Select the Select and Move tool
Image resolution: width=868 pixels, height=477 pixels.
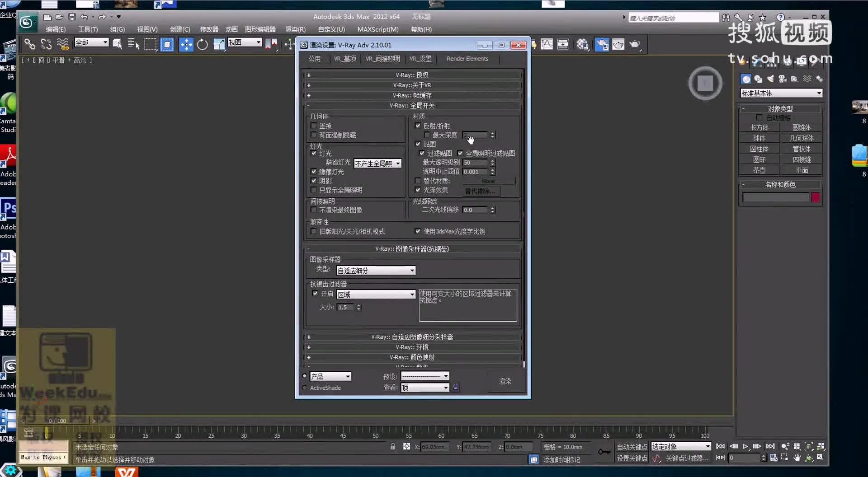[x=186, y=44]
